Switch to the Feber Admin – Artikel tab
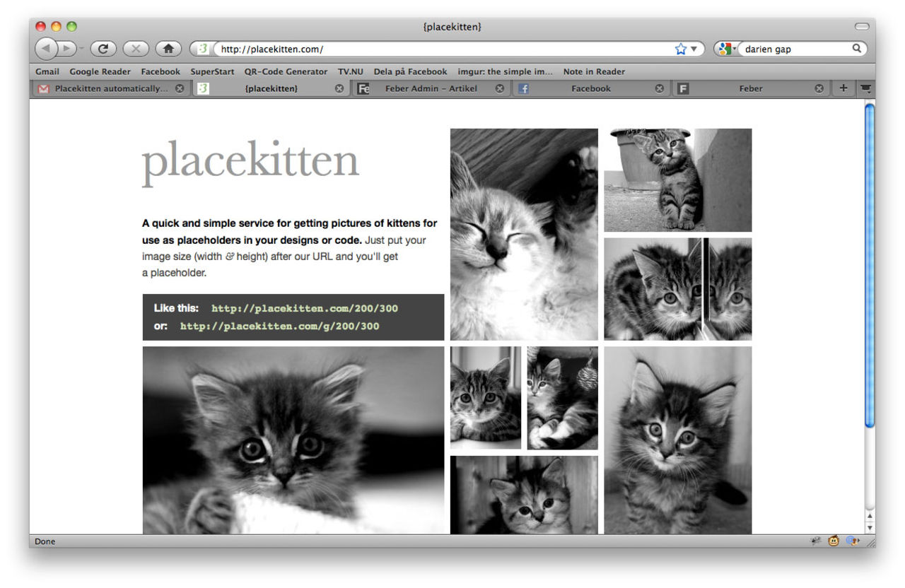This screenshot has width=905, height=588. click(431, 88)
